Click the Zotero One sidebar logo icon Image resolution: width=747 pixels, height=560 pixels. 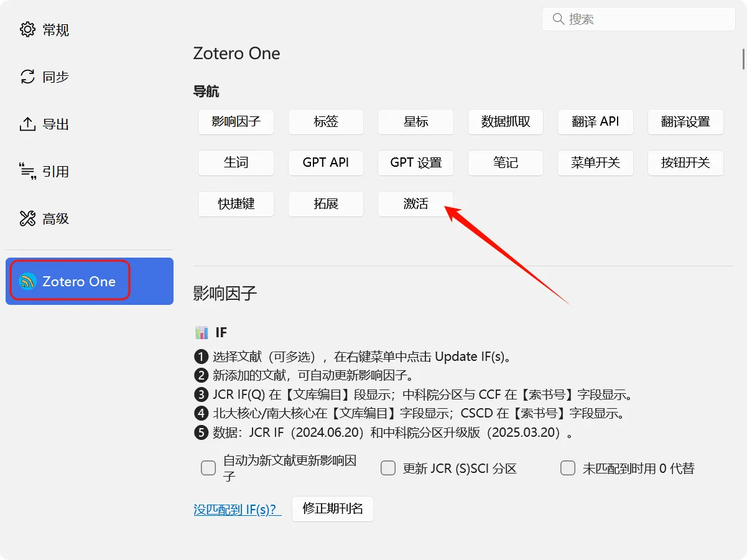tap(27, 281)
